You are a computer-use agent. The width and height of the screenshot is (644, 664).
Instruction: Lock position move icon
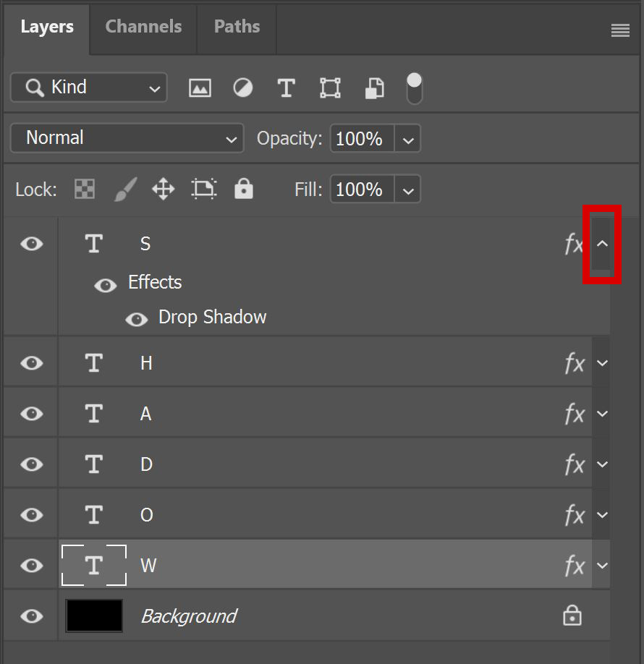163,189
